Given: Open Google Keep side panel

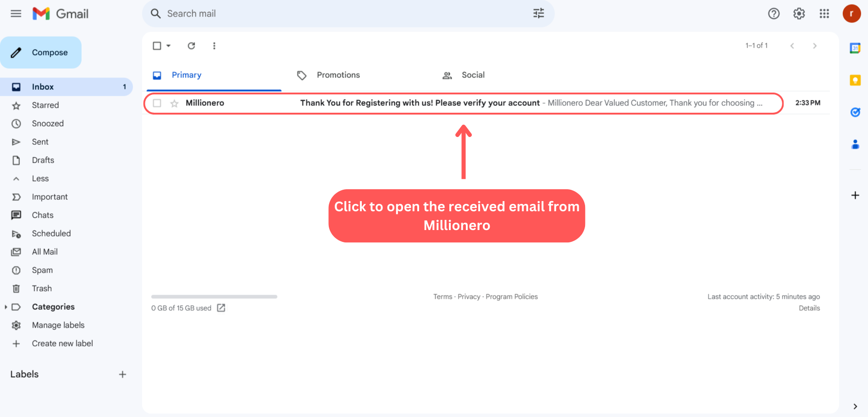Looking at the screenshot, I should click(855, 80).
